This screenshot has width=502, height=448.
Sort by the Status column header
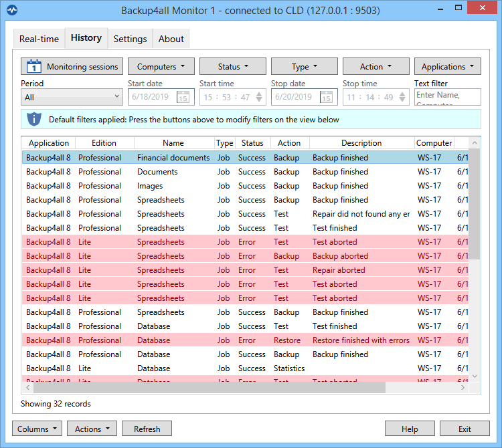(252, 143)
